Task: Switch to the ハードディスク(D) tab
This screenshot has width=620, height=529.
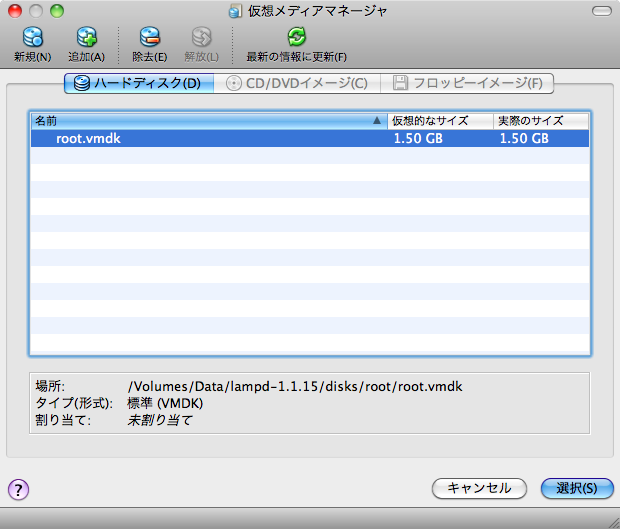Action: tap(139, 83)
